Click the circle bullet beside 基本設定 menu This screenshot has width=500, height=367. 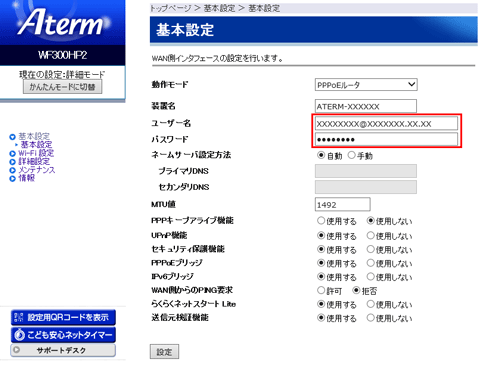pos(12,137)
